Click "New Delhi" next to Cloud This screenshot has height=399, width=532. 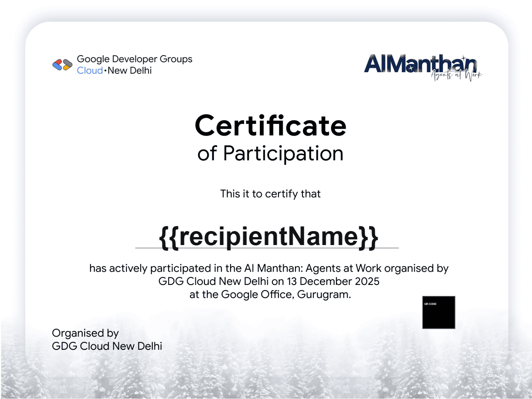[130, 70]
